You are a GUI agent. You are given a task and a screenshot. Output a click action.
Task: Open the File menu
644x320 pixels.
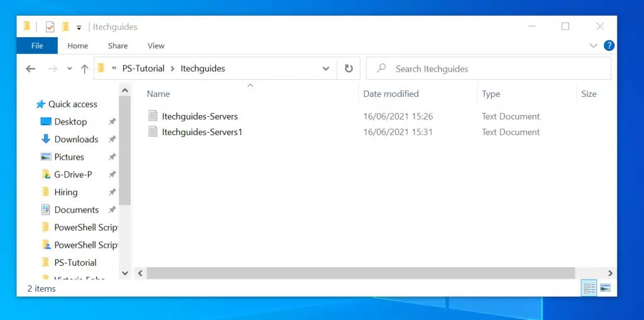click(x=37, y=46)
